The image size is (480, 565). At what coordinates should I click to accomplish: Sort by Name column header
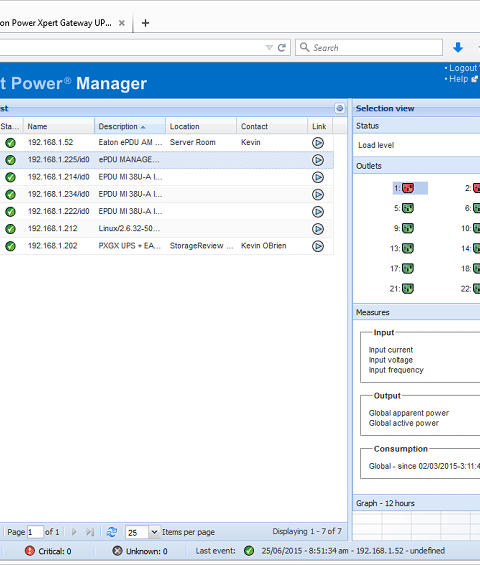click(59, 126)
